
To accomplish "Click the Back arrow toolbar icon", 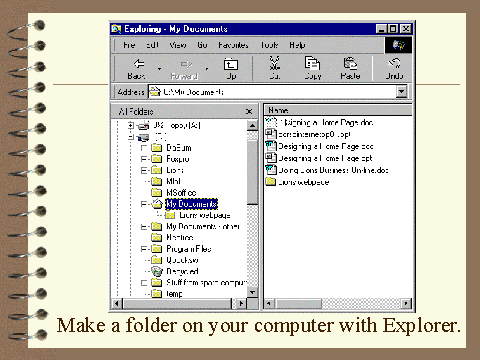I will [139, 63].
